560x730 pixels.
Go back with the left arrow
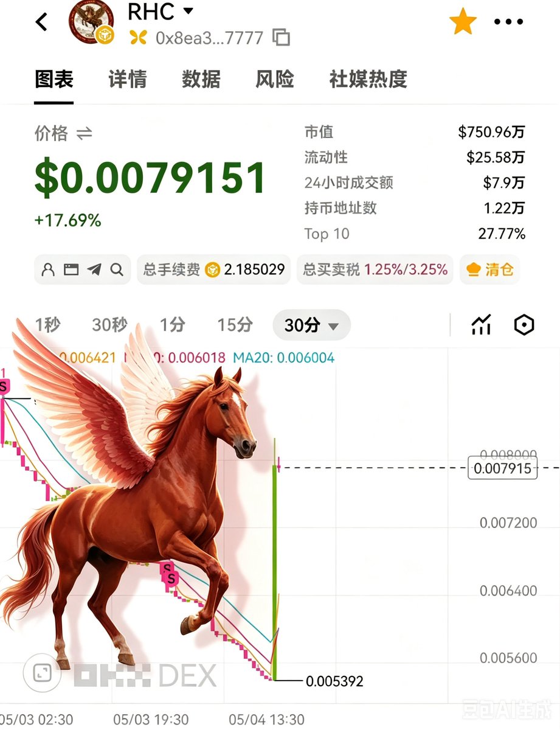(x=41, y=23)
